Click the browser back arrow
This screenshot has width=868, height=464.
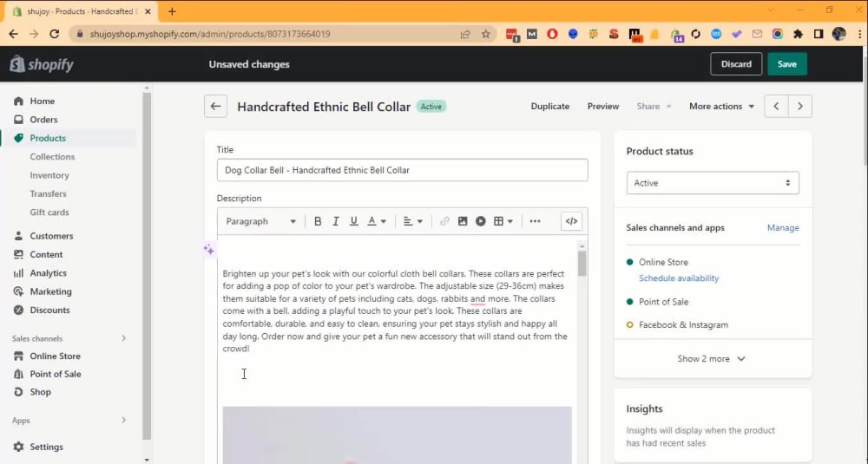13,34
